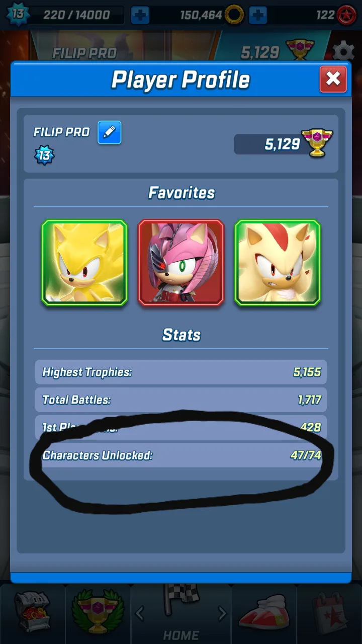Close the Player Profile window
Screen dimensions: 362x644
point(333,79)
